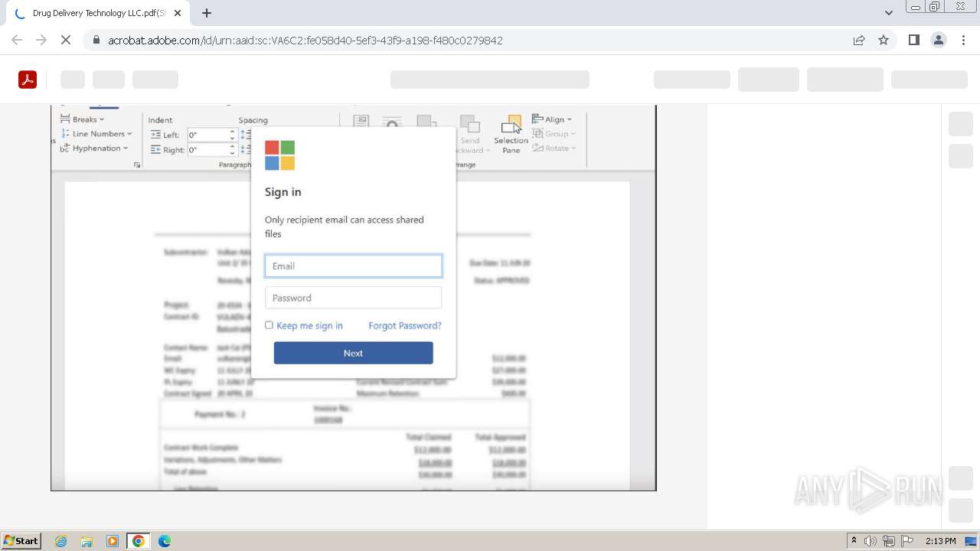Click the Sign in heading text
Screen dimensions: 980x551
tap(283, 192)
